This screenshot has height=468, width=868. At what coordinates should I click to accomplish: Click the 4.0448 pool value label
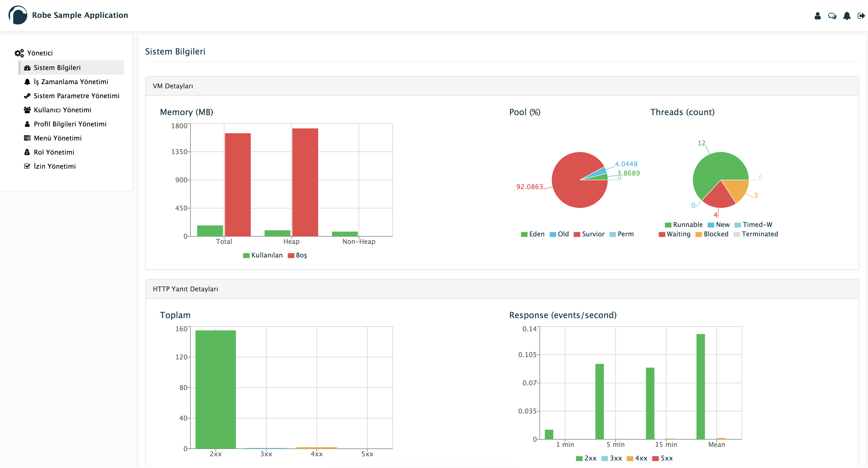pos(626,164)
